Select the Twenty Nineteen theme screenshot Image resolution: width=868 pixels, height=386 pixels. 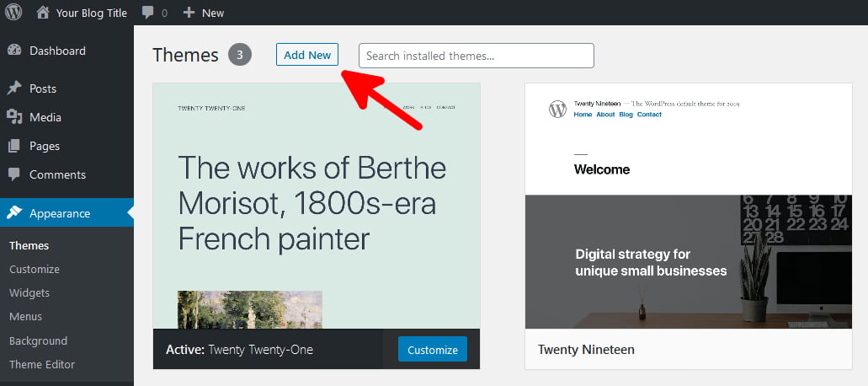pyautogui.click(x=689, y=206)
